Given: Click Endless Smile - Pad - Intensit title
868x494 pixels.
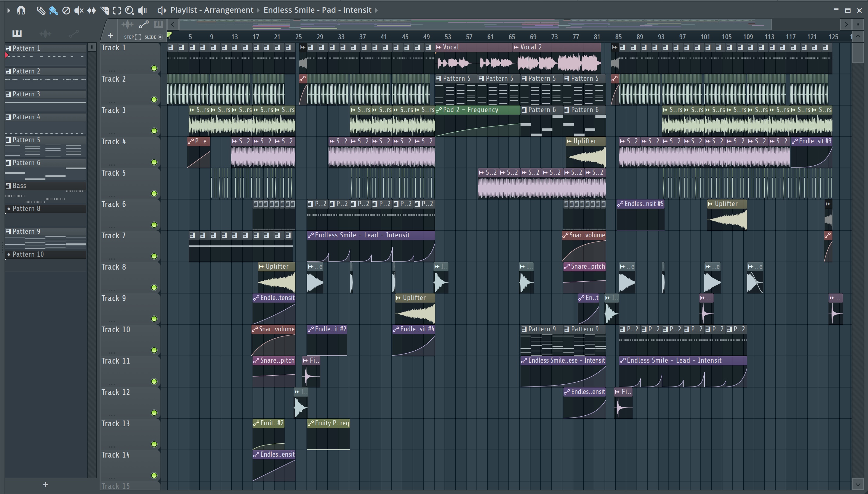Looking at the screenshot, I should point(317,10).
